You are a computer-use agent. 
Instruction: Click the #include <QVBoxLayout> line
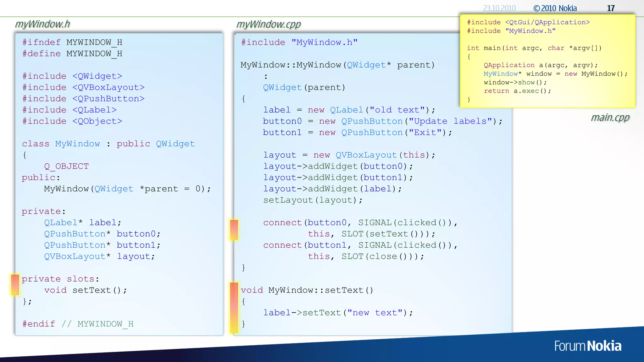click(83, 87)
